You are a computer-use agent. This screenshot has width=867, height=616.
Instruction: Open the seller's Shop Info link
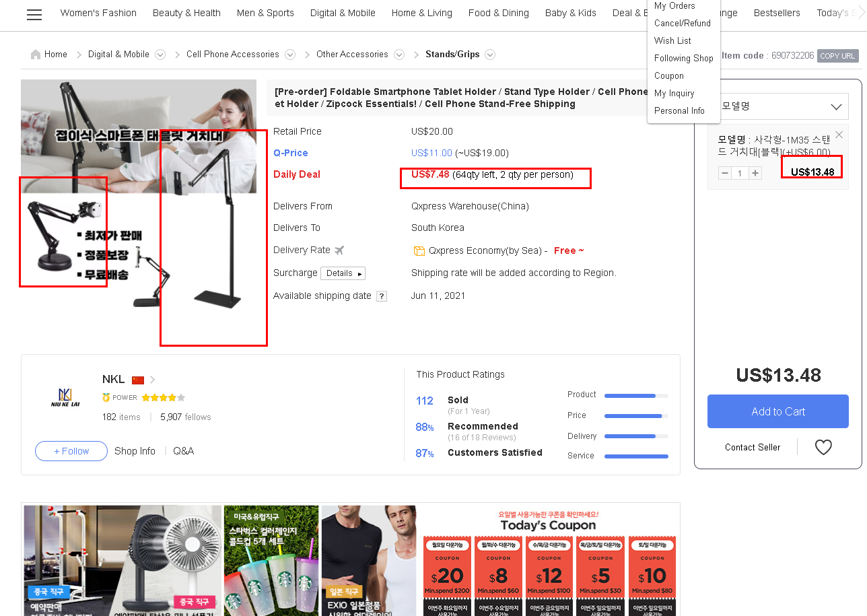pos(135,451)
